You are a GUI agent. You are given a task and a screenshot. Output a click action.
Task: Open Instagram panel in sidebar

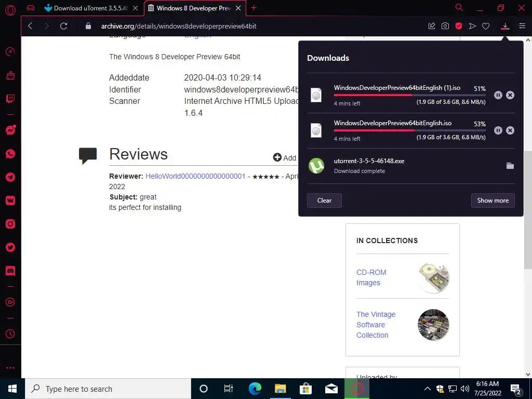10,224
